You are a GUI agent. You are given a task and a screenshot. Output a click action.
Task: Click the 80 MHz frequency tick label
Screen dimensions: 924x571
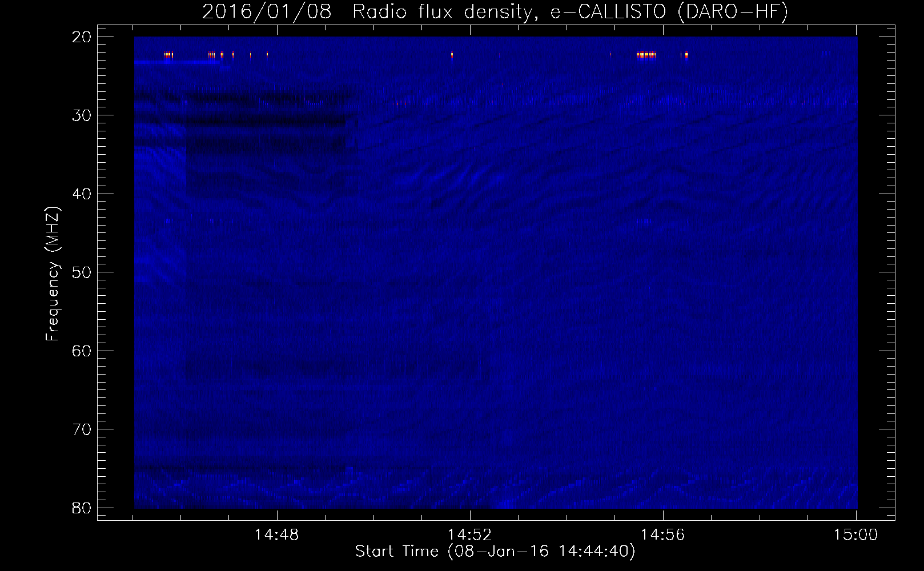point(82,508)
